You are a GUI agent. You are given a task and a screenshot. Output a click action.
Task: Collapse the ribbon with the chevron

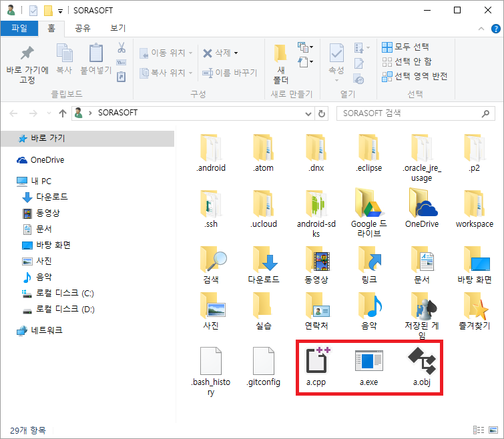481,29
